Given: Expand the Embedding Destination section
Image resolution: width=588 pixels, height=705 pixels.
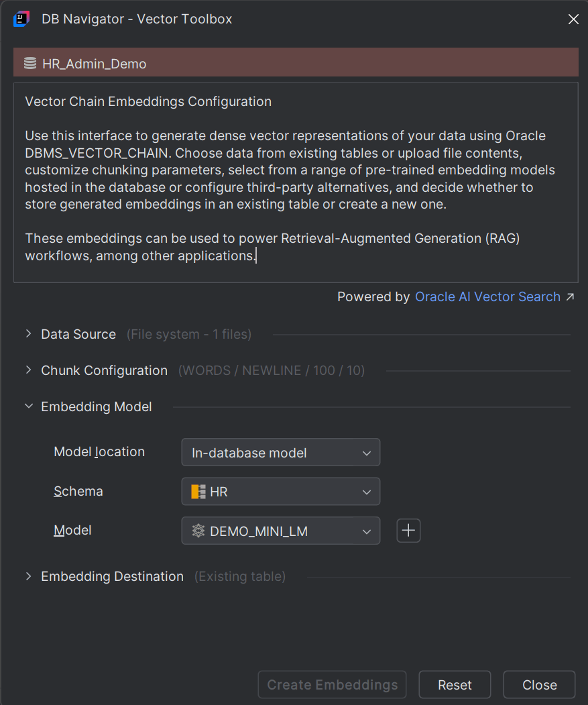Looking at the screenshot, I should 28,576.
